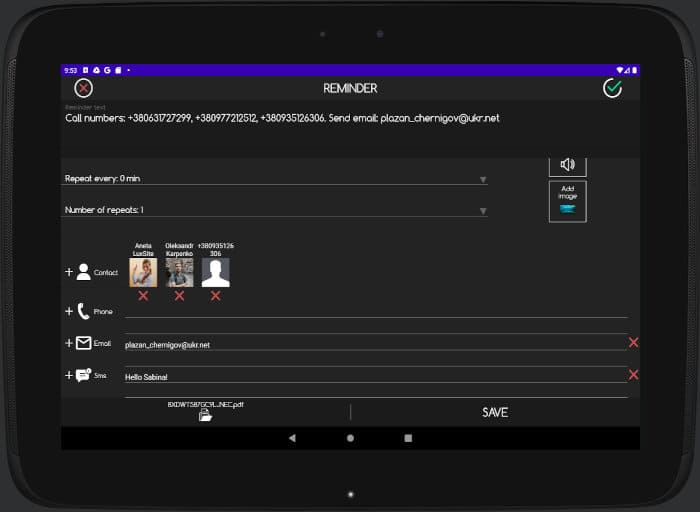Viewport: 700px width, 512px height.
Task: Tap the Sms message bubble icon
Action: tap(83, 375)
